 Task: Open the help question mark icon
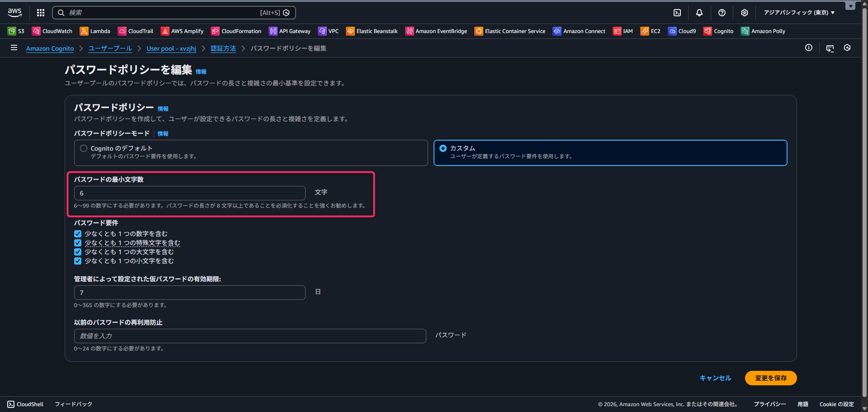722,13
